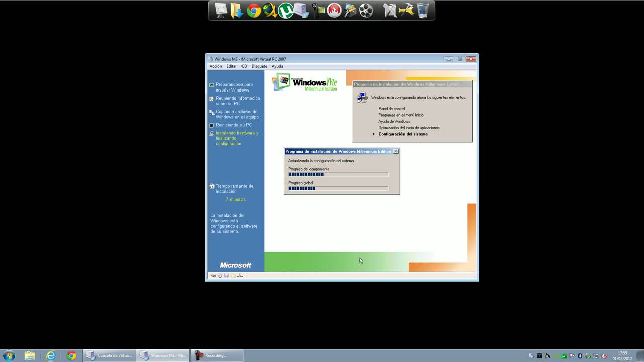Open the CD menu
The height and width of the screenshot is (362, 644).
(x=244, y=66)
